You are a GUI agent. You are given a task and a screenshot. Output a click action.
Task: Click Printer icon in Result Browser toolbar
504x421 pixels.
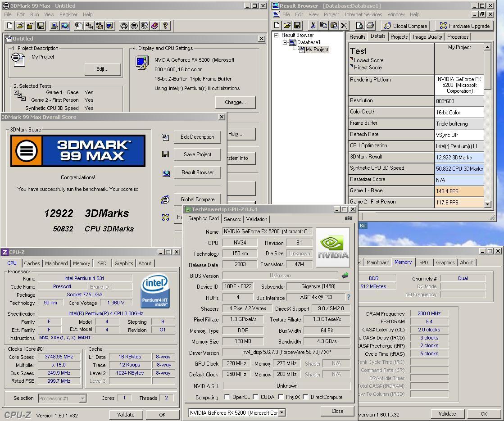[x=370, y=25]
